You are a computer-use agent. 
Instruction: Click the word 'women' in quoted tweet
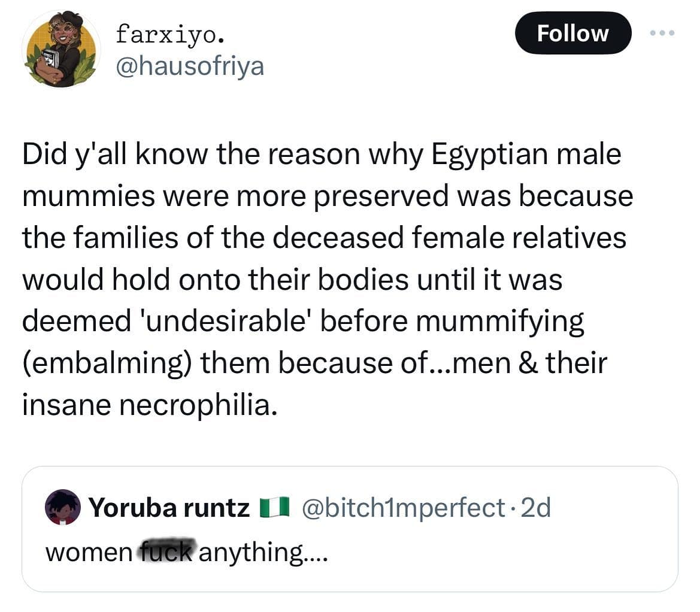[x=89, y=552]
